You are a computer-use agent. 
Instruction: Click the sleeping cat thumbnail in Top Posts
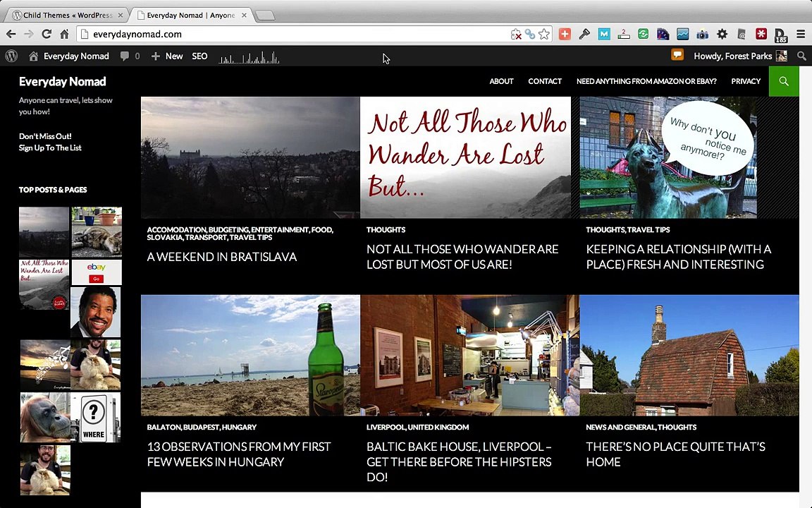point(97,232)
